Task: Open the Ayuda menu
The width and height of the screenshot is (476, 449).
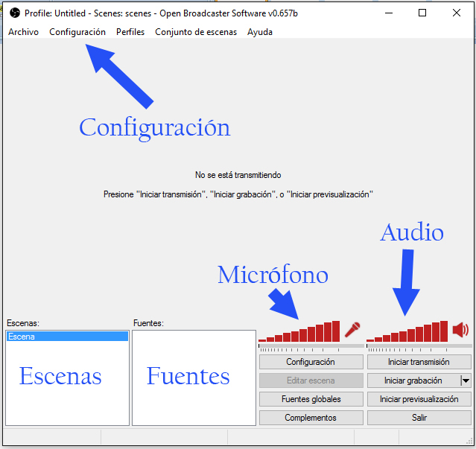Action: point(260,32)
